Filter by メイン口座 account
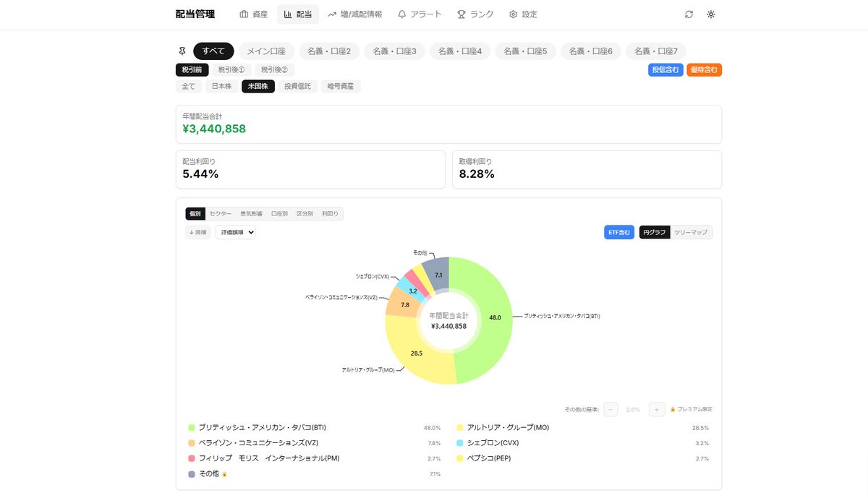This screenshot has height=498, width=868. [266, 51]
